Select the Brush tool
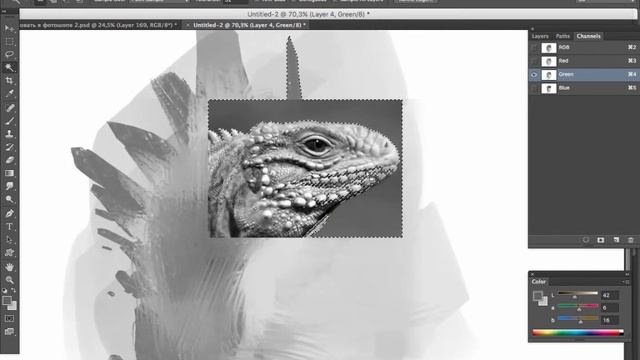 [x=9, y=121]
